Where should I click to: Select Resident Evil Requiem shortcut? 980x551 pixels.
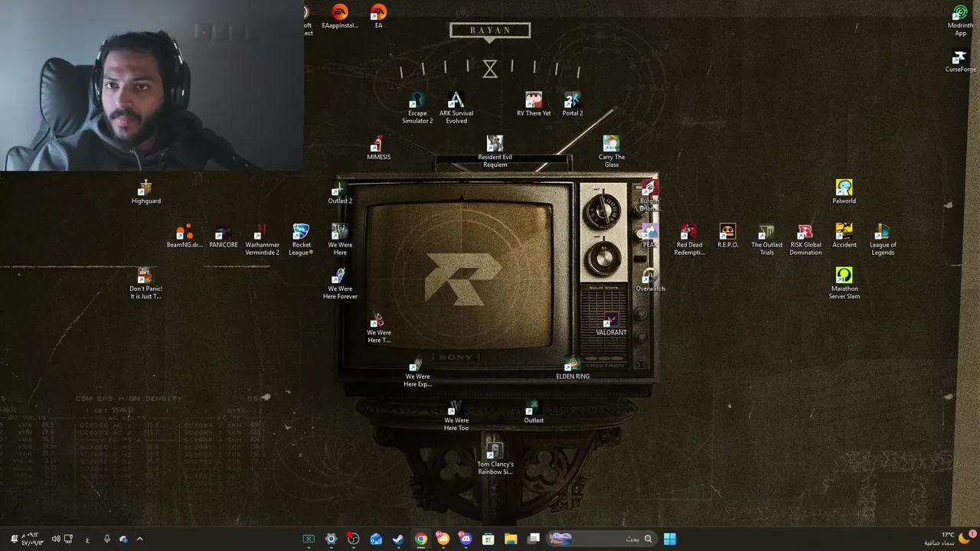[495, 152]
